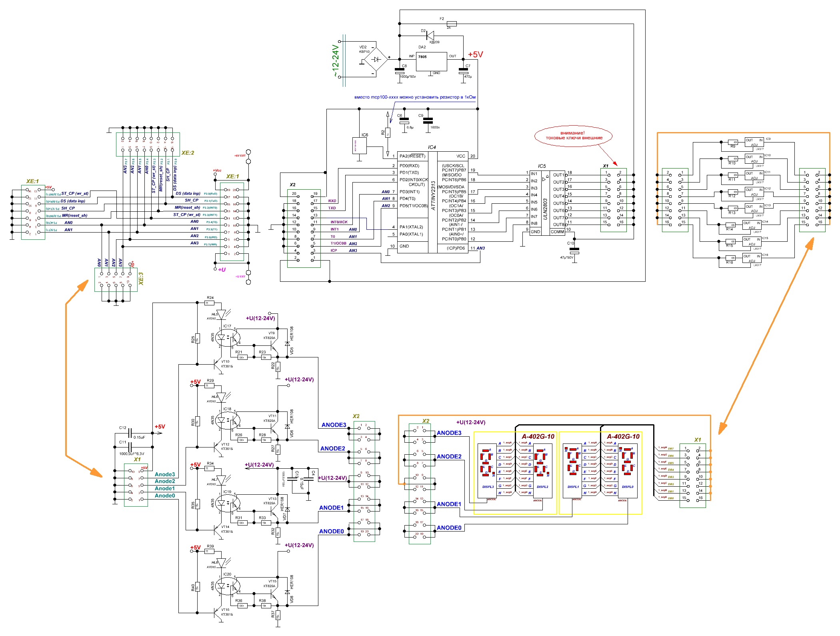Click the ATTINY2313 IC4 chip body
This screenshot has width=840, height=636.
pos(433,201)
